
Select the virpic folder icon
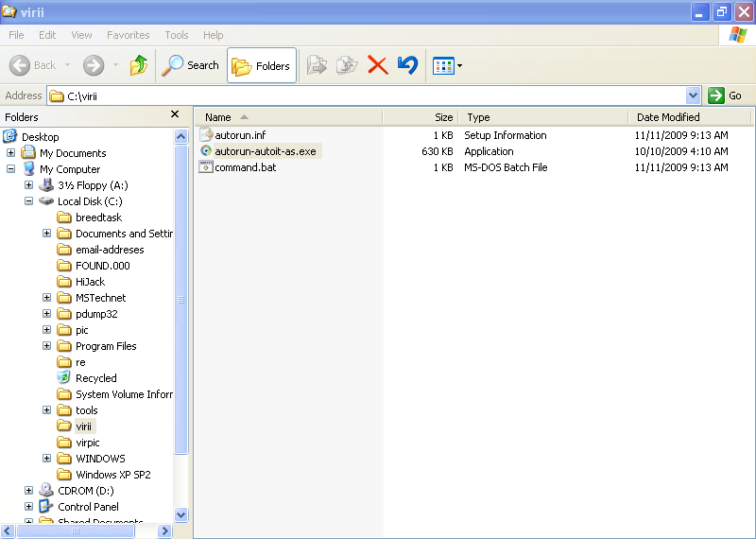[64, 442]
